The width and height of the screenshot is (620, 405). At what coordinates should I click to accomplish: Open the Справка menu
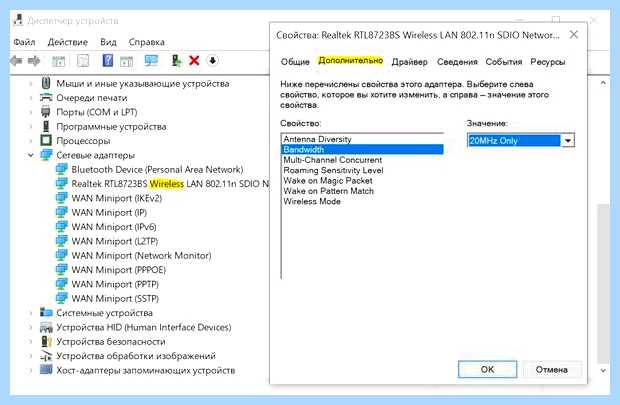(x=146, y=42)
